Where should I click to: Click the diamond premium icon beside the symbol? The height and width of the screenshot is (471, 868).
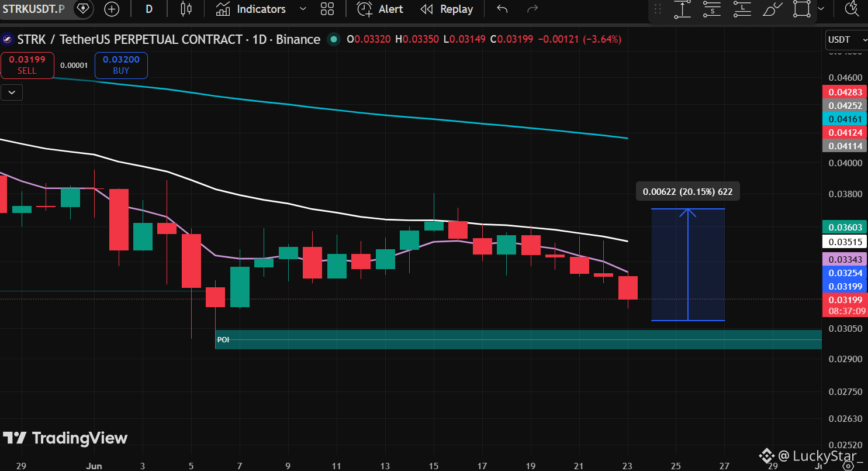click(x=82, y=9)
